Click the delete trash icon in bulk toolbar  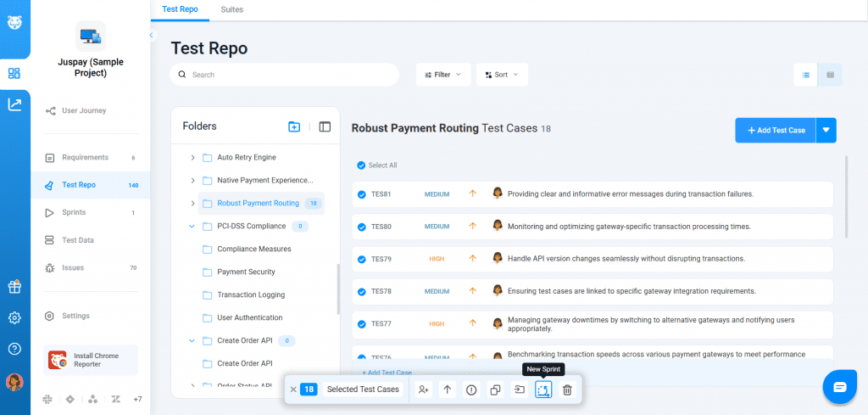click(567, 390)
